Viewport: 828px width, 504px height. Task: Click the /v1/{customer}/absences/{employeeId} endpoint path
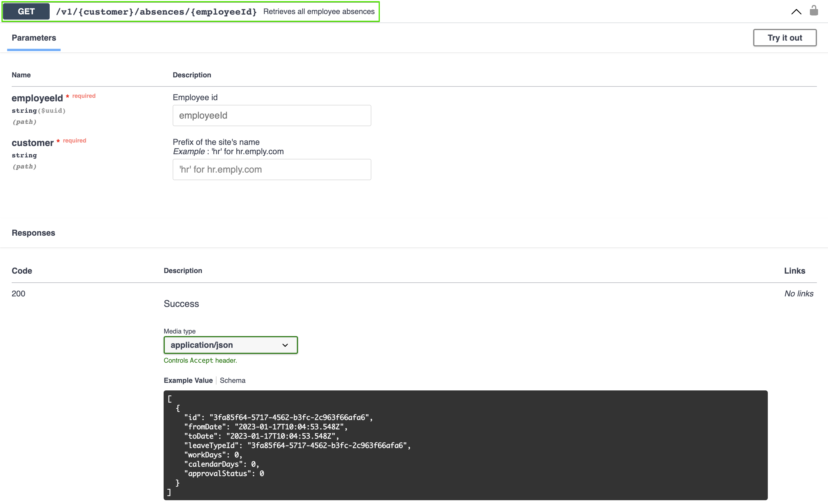156,12
